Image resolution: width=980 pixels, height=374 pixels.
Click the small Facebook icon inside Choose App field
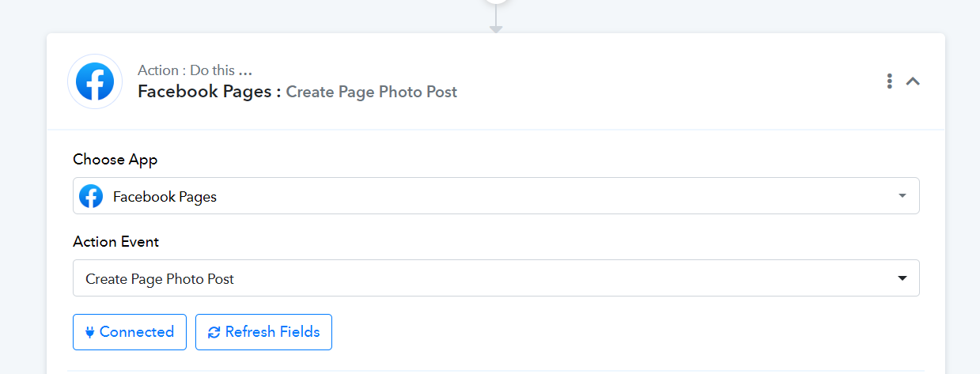click(x=91, y=196)
